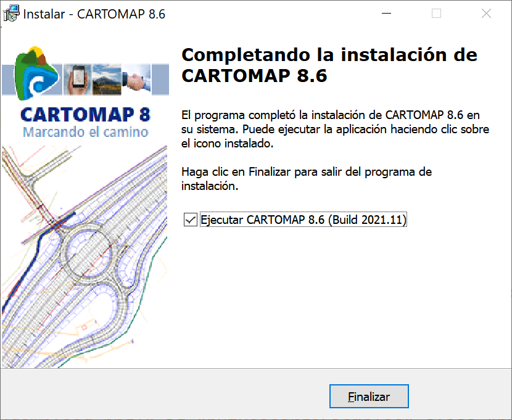512x420 pixels.
Task: Click 'Marcando el camino' slogan text
Action: [86, 132]
